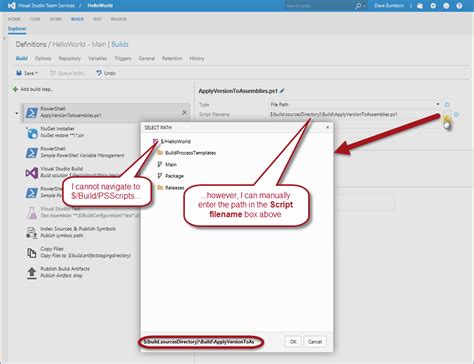Select the Visual Studio Build step icon
This screenshot has height=364, width=474.
point(32,173)
